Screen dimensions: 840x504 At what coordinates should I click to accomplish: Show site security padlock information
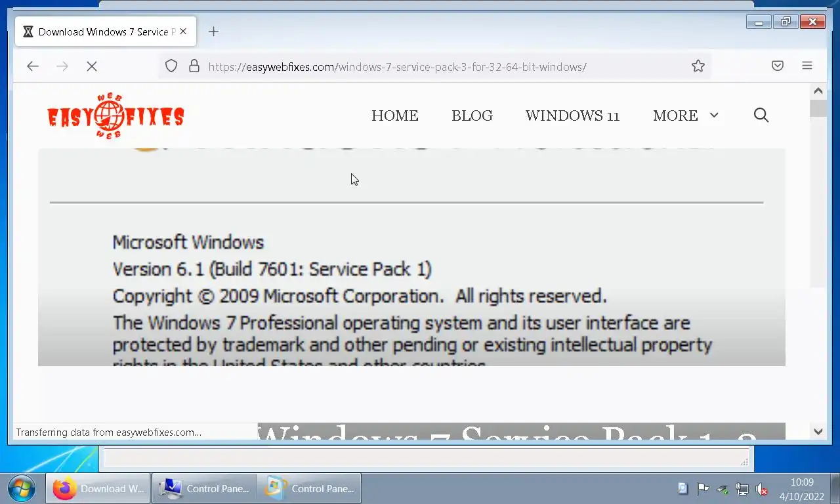click(x=194, y=66)
